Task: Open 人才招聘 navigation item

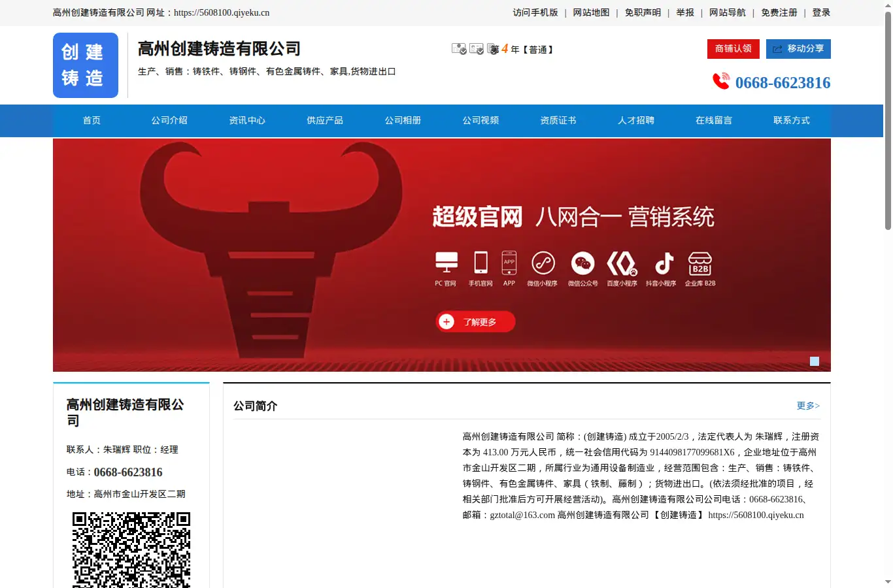Action: [636, 120]
